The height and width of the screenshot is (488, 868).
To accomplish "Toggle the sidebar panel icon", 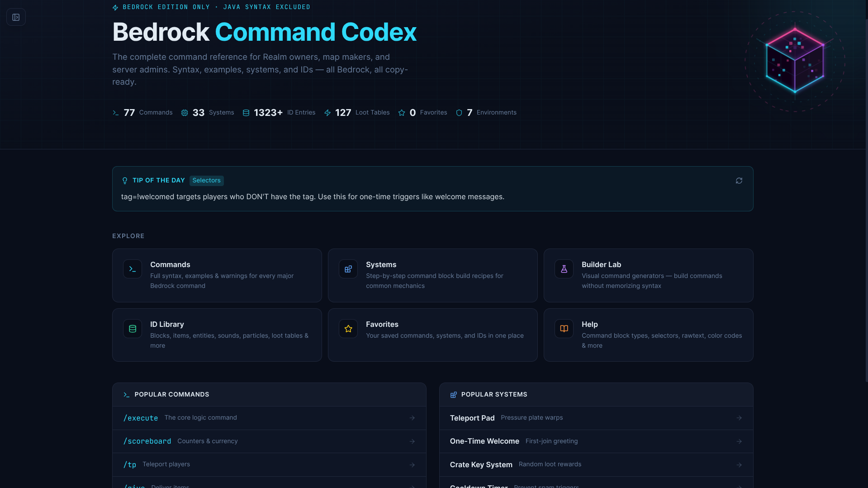I will [x=16, y=17].
